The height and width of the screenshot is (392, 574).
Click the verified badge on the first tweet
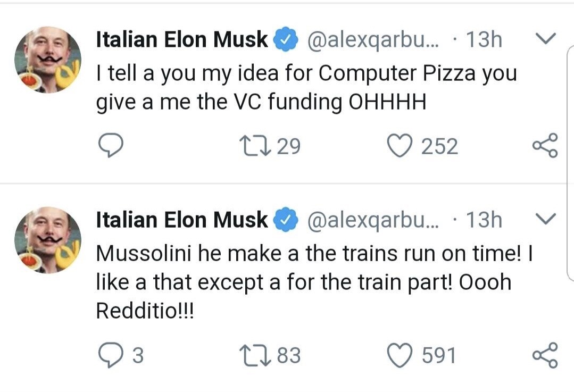[285, 40]
